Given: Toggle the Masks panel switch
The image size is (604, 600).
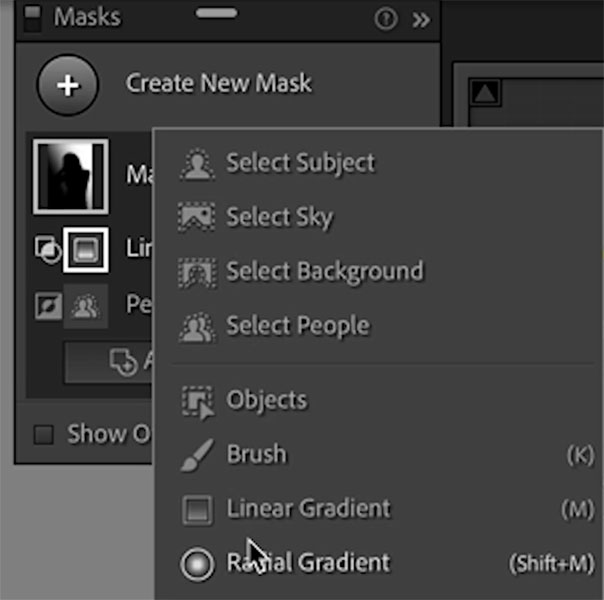Looking at the screenshot, I should 32,17.
